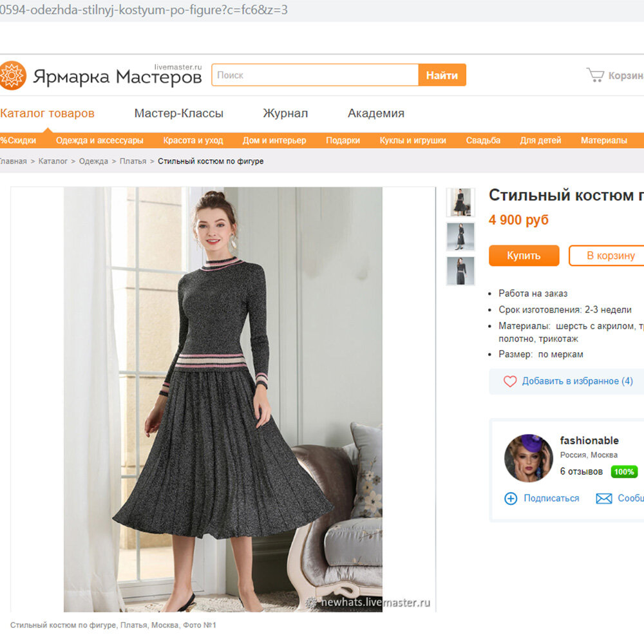This screenshot has height=644, width=644.
Task: Click Каталог breadcrumb link
Action: pos(53,162)
